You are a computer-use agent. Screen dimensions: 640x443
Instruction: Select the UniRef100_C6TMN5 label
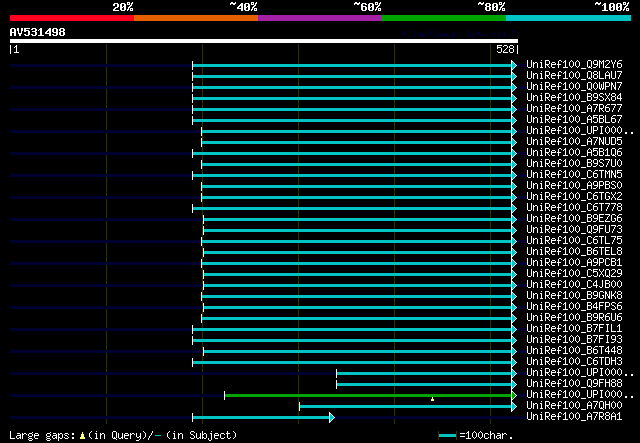tap(574, 175)
